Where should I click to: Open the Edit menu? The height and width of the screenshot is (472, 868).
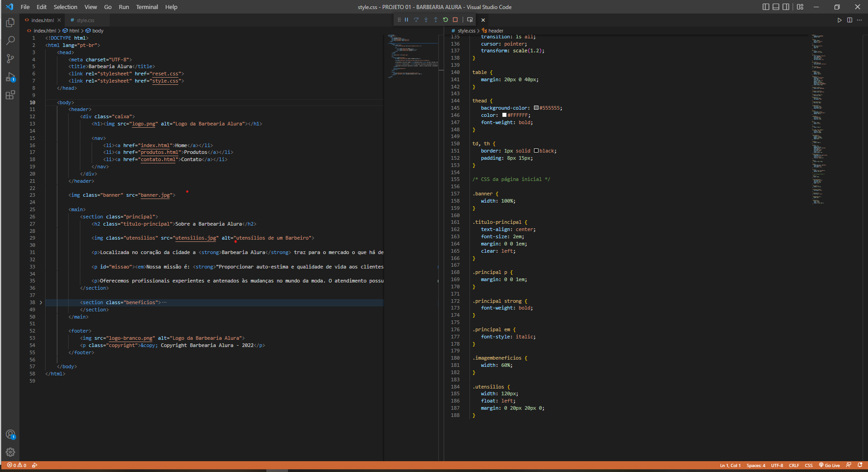coord(42,7)
